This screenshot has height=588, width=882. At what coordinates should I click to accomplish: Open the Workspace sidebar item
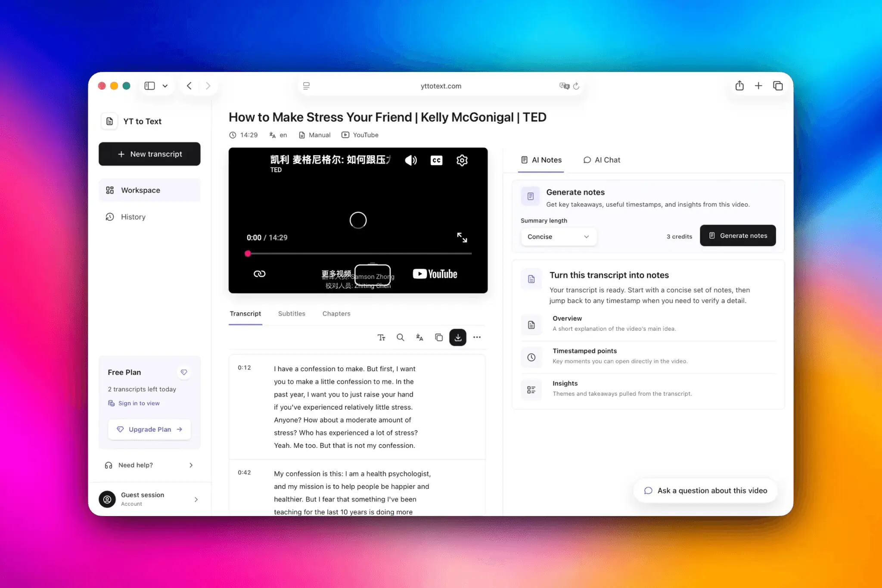(149, 190)
